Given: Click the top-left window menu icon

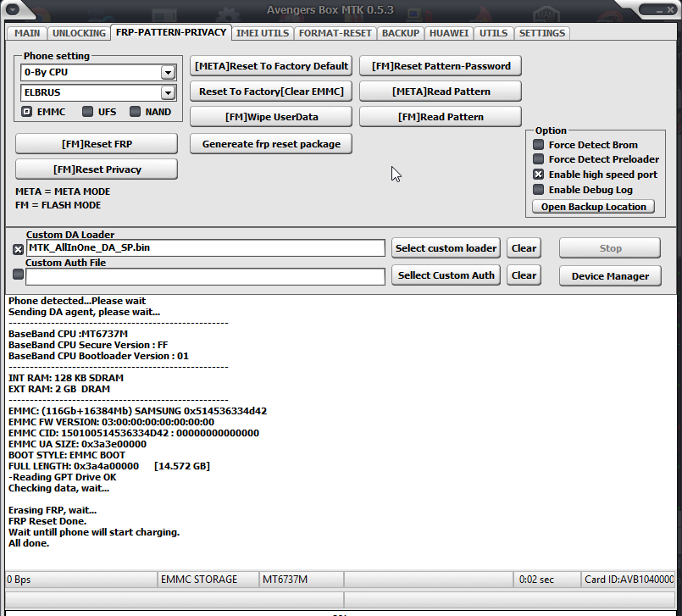Looking at the screenshot, I should pos(12,8).
